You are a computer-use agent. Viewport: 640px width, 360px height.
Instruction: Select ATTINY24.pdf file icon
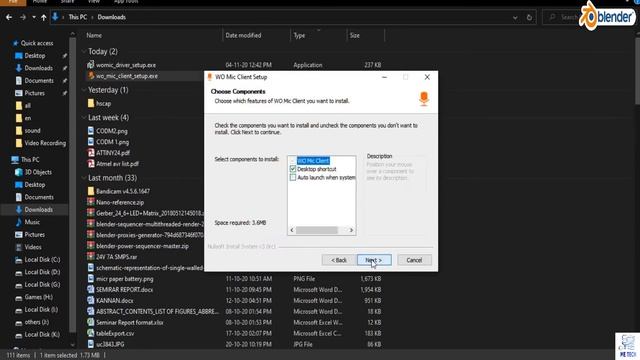point(91,153)
